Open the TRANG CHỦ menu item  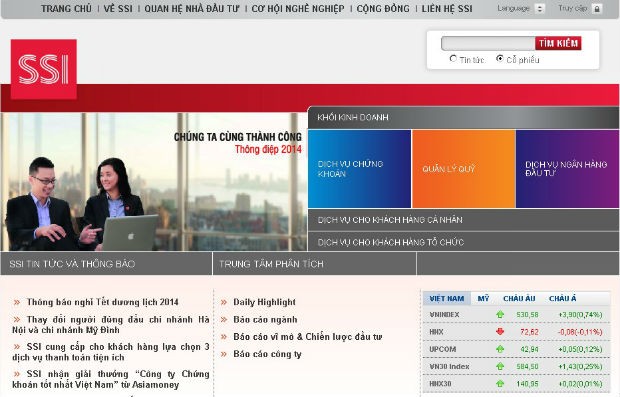click(x=66, y=9)
